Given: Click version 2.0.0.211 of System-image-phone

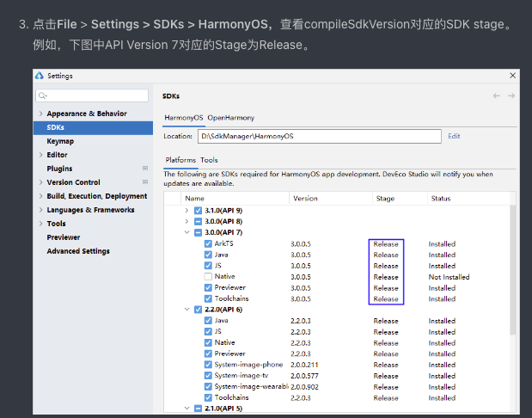Looking at the screenshot, I should (304, 365).
